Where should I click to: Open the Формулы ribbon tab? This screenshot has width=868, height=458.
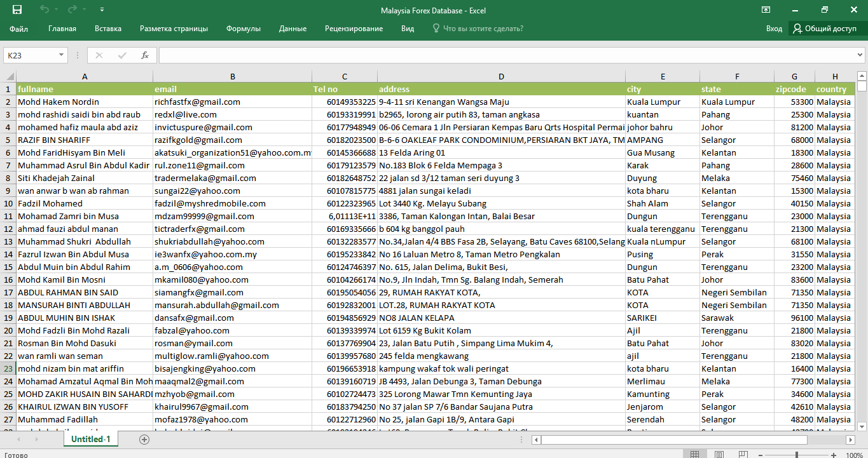pyautogui.click(x=243, y=29)
